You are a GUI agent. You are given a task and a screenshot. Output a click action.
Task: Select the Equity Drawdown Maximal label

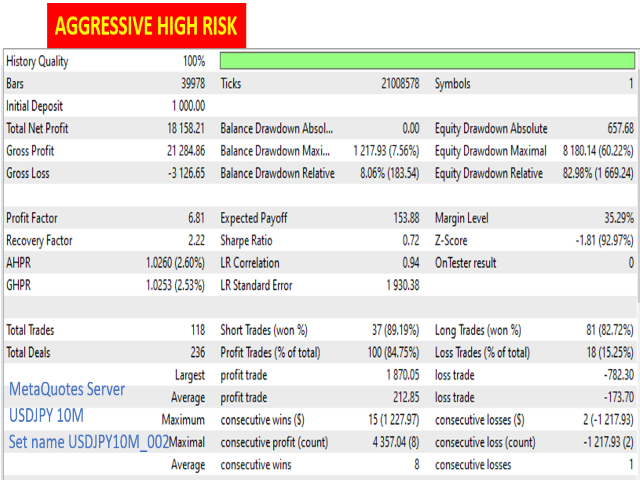coord(491,151)
